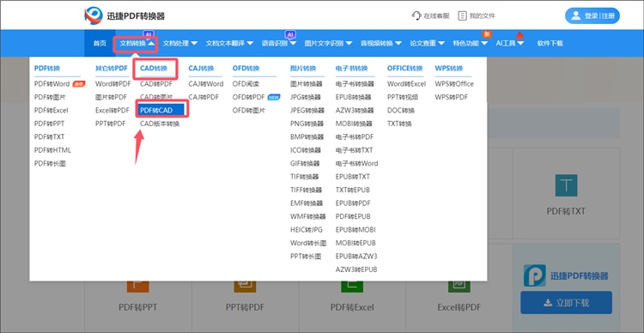Open Word转PDF menu link

tap(113, 84)
